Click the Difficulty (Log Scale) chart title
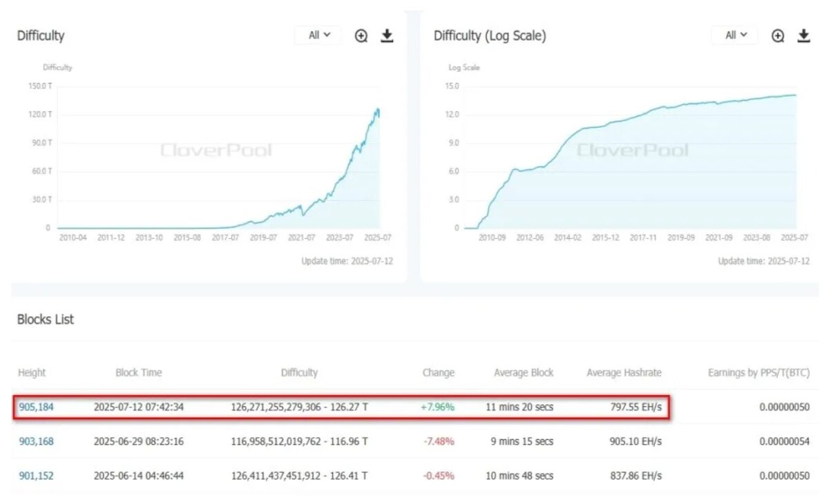The height and width of the screenshot is (504, 829). point(490,36)
